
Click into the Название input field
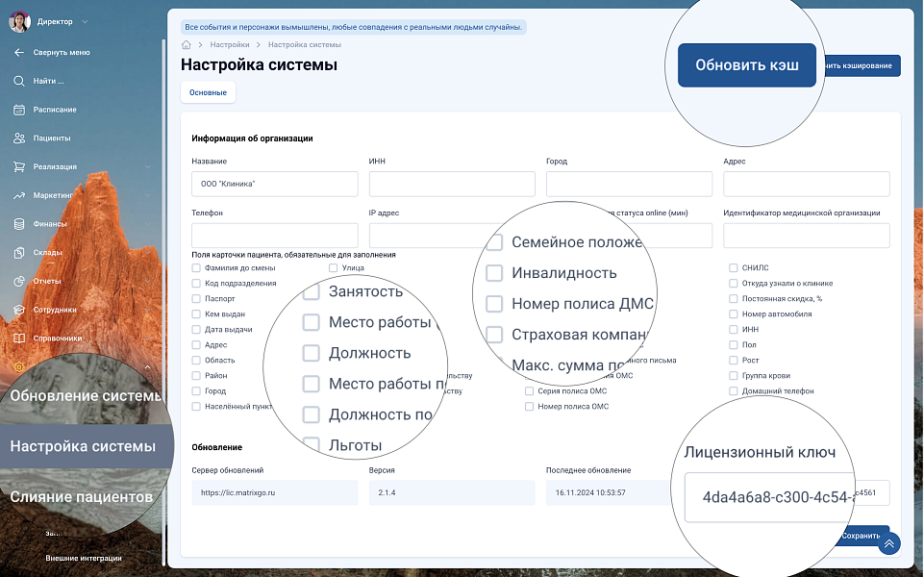[275, 184]
